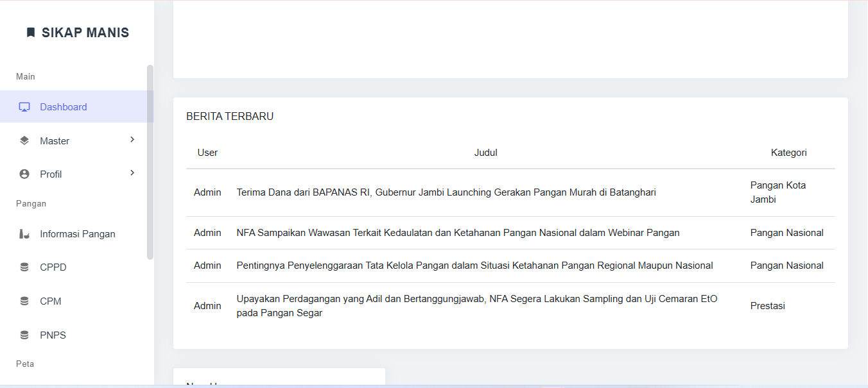Screen dimensions: 868x388
Task: Select the Tata Kelola Pangan news row
Action: coord(474,266)
